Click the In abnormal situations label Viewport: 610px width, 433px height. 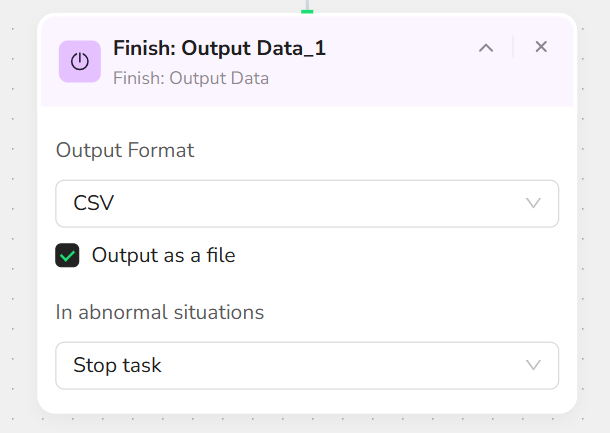coord(160,312)
